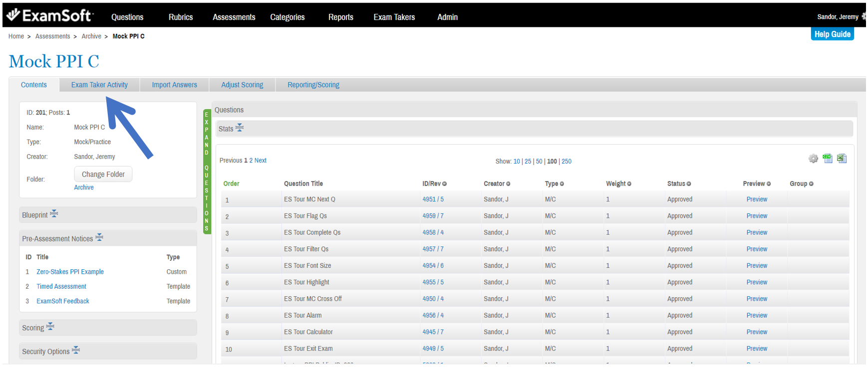Expand the Stats section
This screenshot has width=868, height=368.
(x=240, y=128)
